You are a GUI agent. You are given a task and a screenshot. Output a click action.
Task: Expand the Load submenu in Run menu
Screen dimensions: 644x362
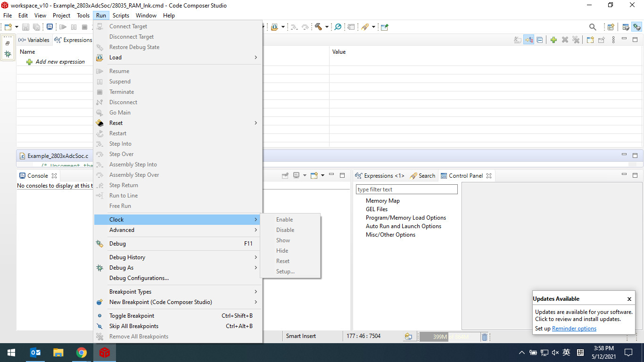tap(178, 58)
